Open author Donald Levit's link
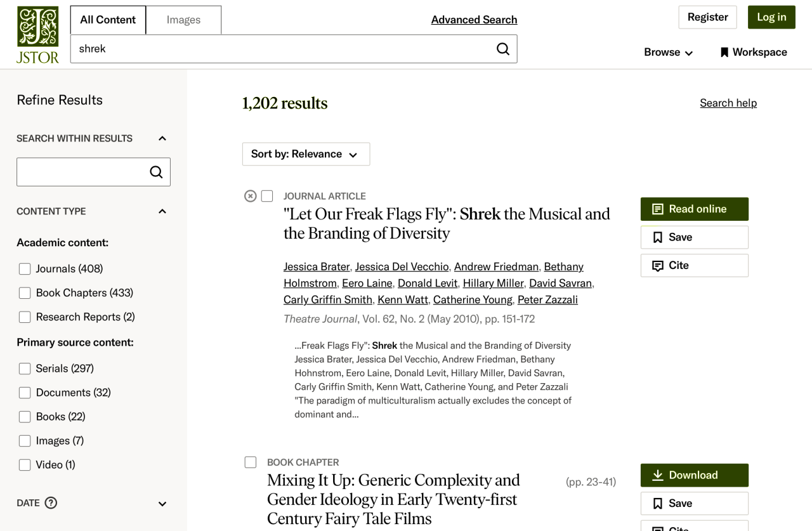 (428, 283)
